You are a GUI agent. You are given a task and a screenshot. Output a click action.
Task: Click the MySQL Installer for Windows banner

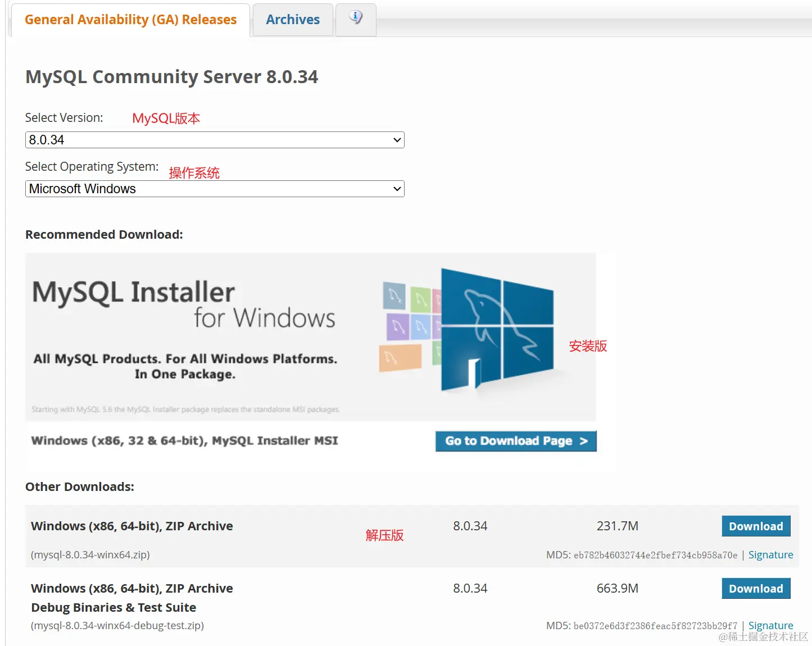tap(311, 337)
